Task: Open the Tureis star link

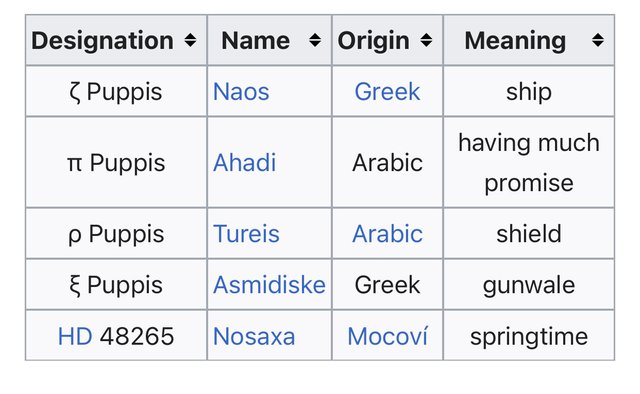Action: click(x=246, y=234)
